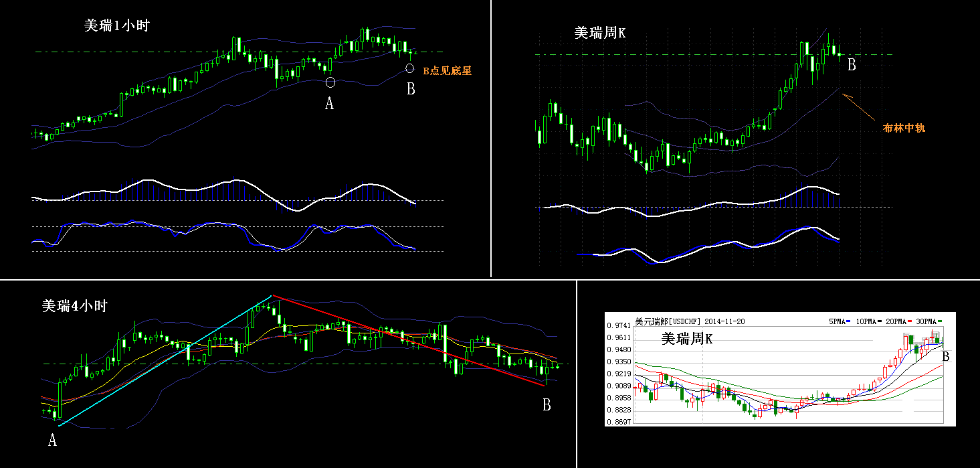
Task: Click the blue 5PMA legend color marker
Action: click(x=848, y=321)
